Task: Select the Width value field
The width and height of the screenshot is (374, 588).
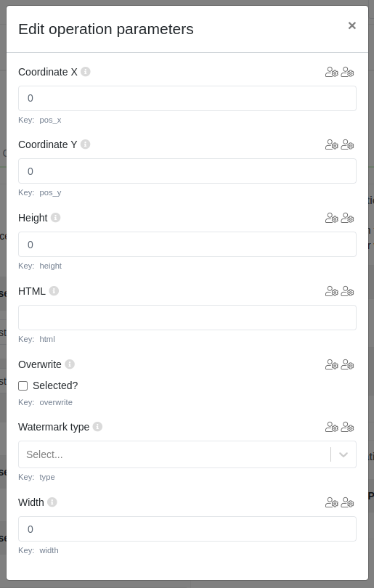Action: 187,528
